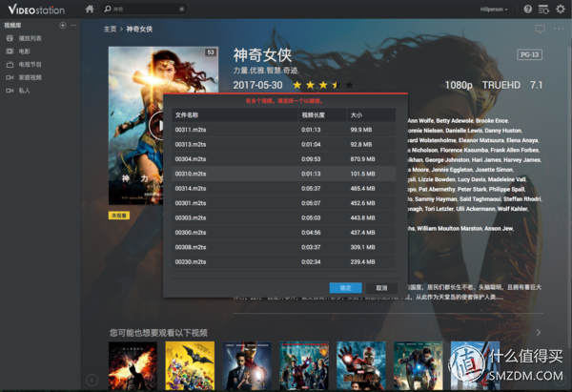
Task: Click 主页 breadcrumb link
Action: click(x=110, y=30)
